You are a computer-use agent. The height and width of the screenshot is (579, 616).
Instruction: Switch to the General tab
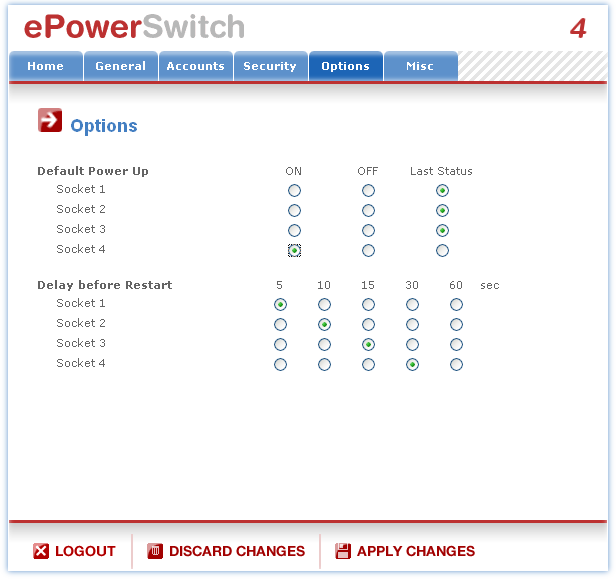point(120,66)
